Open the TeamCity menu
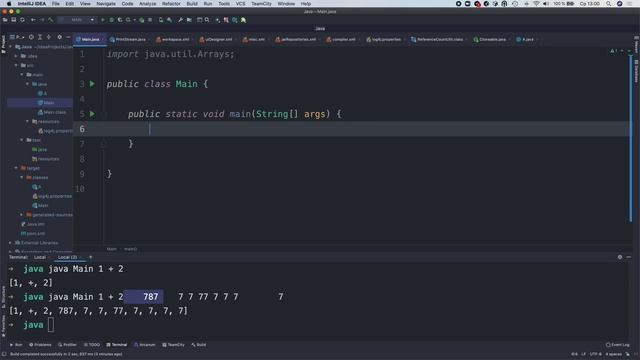Screen dimensions: 640x360 [261, 4]
